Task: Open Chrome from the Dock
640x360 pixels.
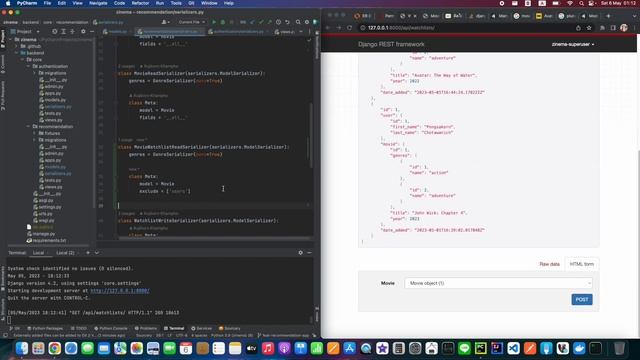Action: tap(54, 348)
